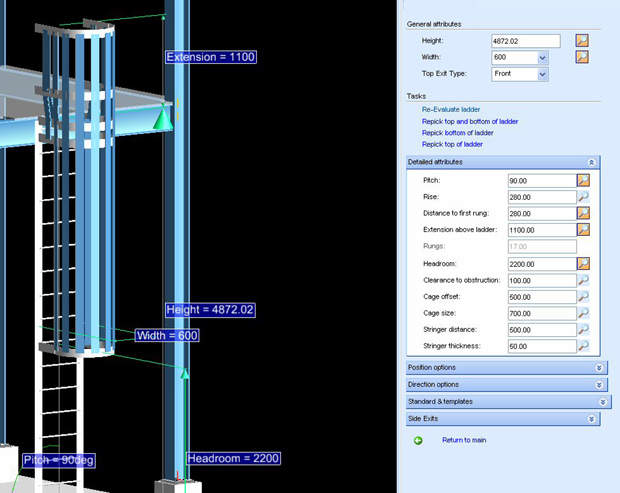Select the Height = 4872.02 label in viewport
Screen dimensions: 620x493
212,310
